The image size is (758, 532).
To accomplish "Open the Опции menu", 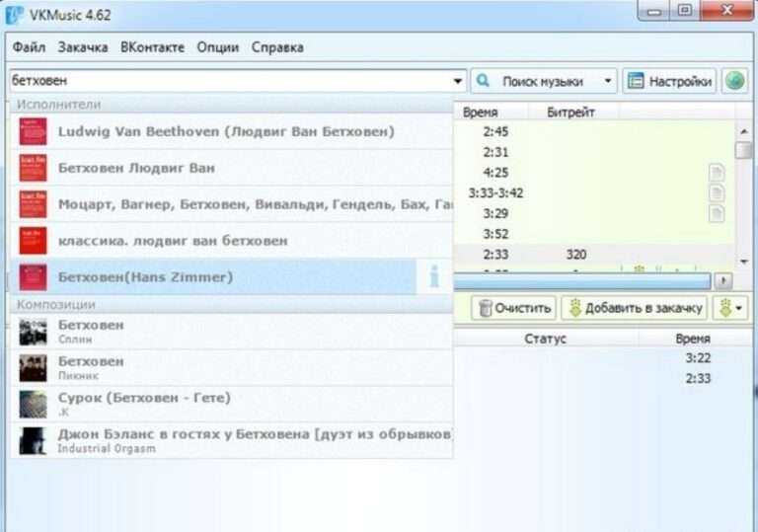I will click(x=218, y=47).
